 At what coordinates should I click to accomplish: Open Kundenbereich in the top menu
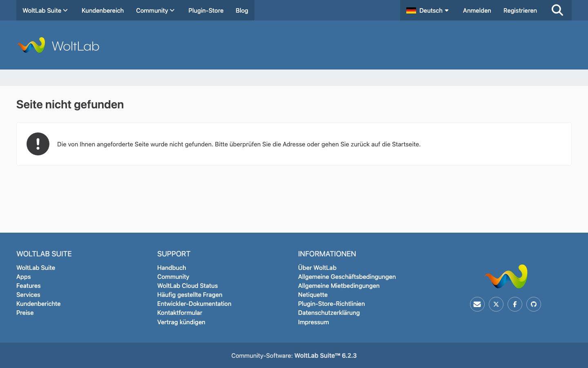[102, 10]
